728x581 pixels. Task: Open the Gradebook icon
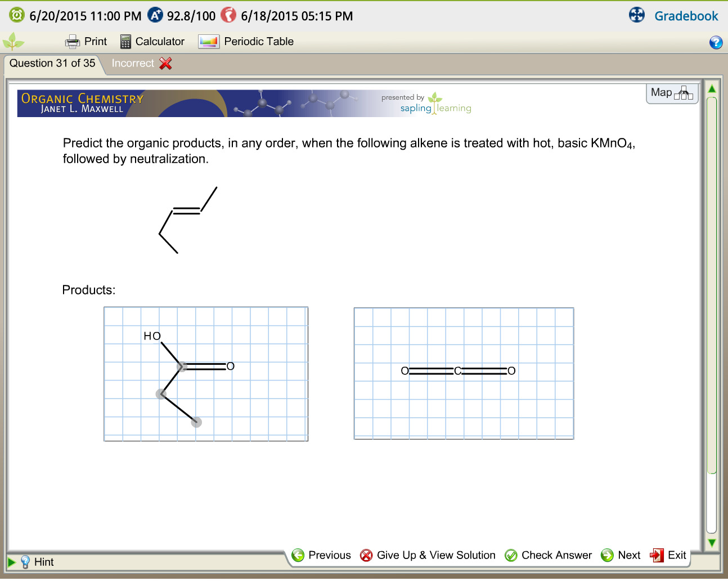(x=637, y=15)
